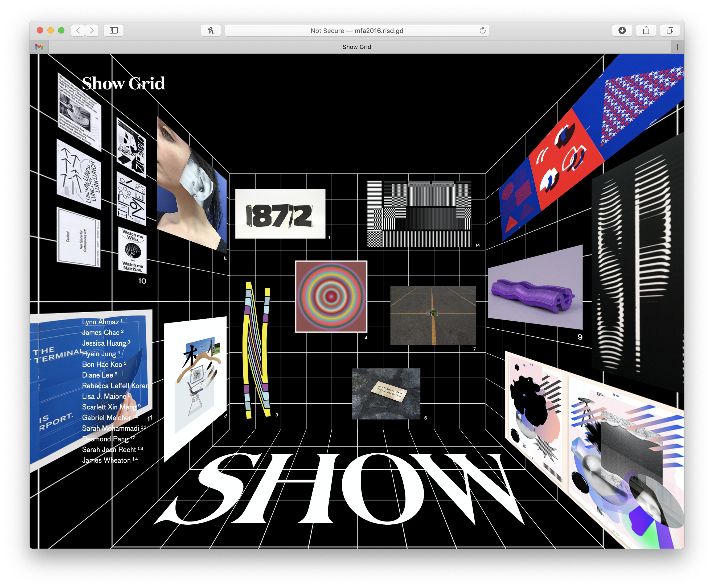714x588 pixels.
Task: Open the concentric rainbow circles artwork
Action: coord(331,296)
